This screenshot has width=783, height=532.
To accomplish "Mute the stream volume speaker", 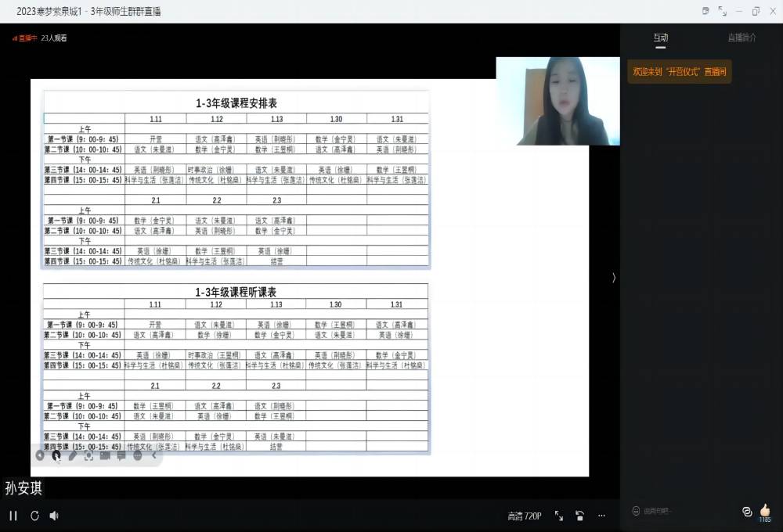I will pos(54,516).
